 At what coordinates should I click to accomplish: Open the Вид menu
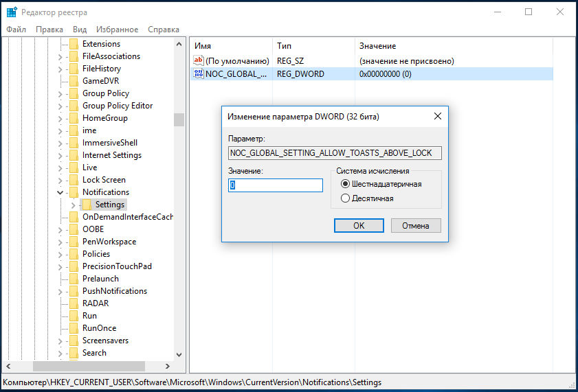click(80, 30)
